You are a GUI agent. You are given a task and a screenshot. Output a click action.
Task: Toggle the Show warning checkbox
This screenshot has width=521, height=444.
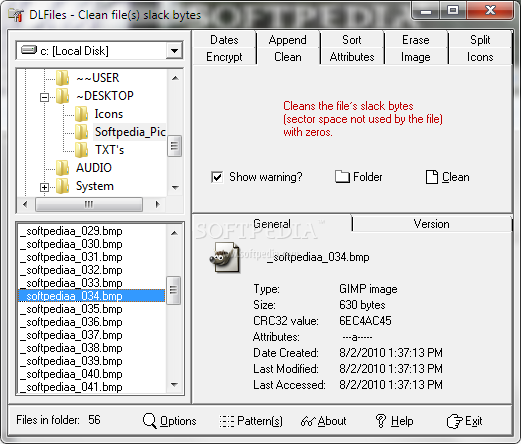(x=217, y=177)
